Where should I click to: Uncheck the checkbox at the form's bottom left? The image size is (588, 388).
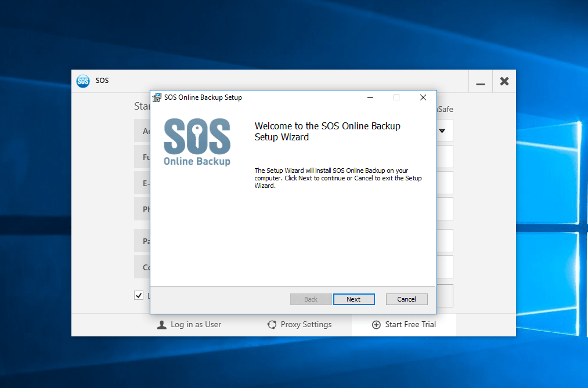[x=139, y=295]
